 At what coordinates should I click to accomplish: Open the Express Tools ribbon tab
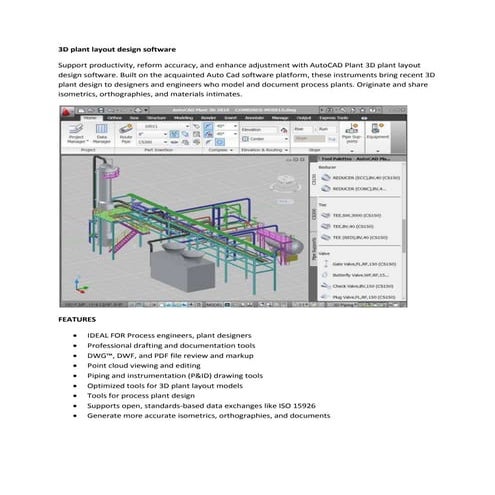(334, 118)
